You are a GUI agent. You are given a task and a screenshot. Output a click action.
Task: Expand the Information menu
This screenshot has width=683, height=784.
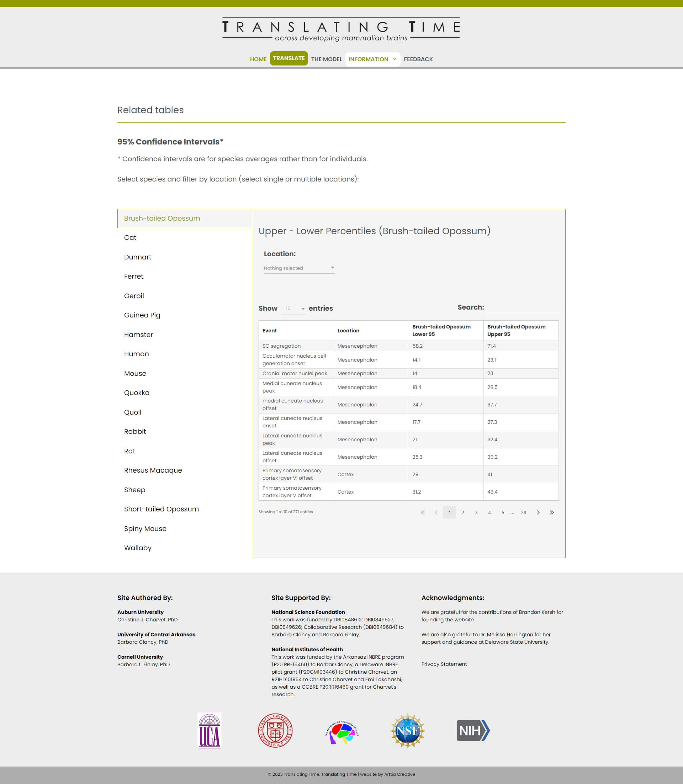pyautogui.click(x=372, y=59)
